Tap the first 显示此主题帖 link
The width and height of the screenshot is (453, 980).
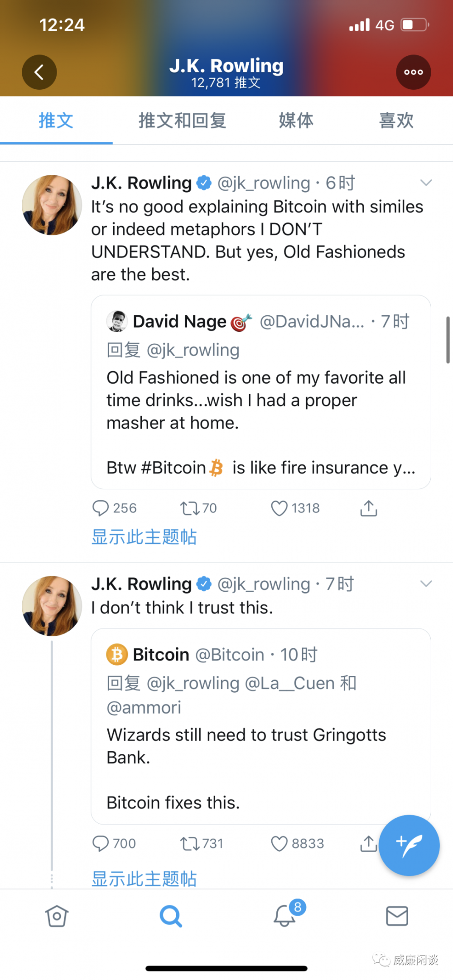pyautogui.click(x=144, y=537)
